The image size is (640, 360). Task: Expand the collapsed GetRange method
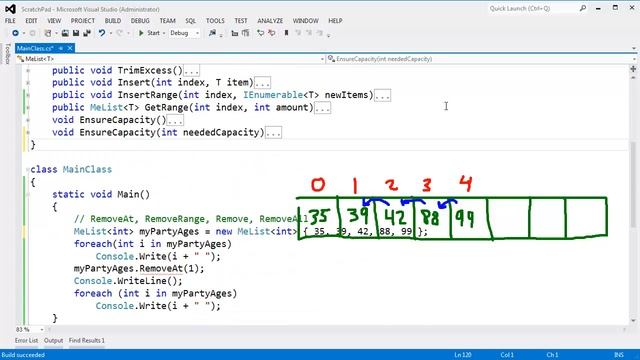(x=28, y=108)
